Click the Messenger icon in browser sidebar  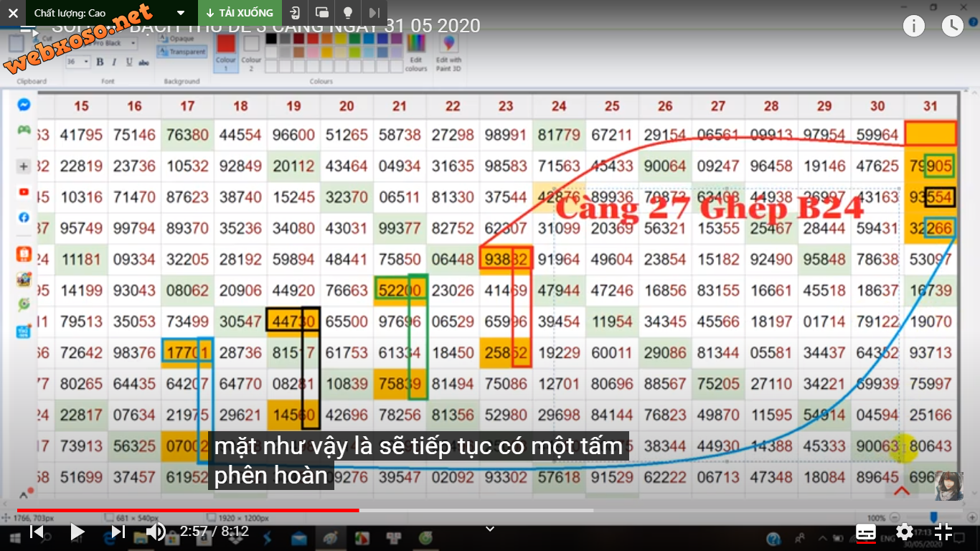24,105
